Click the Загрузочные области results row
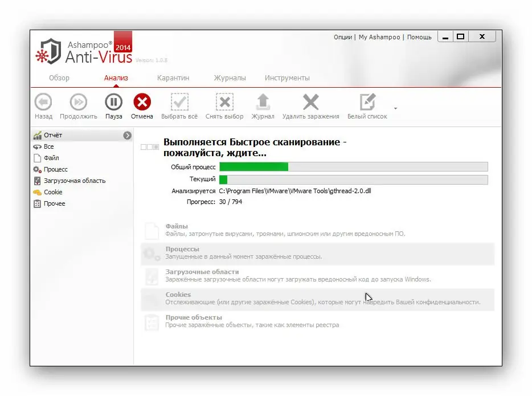 tap(318, 276)
